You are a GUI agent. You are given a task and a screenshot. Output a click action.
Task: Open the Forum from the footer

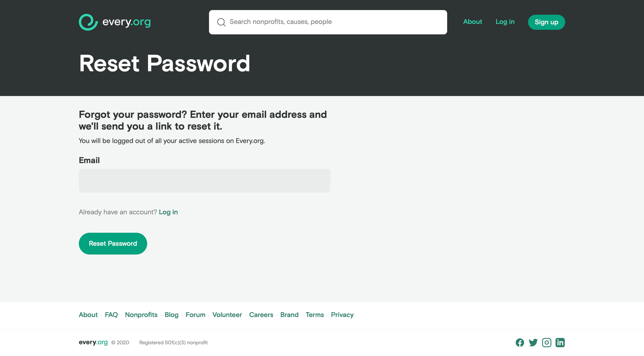click(x=195, y=315)
